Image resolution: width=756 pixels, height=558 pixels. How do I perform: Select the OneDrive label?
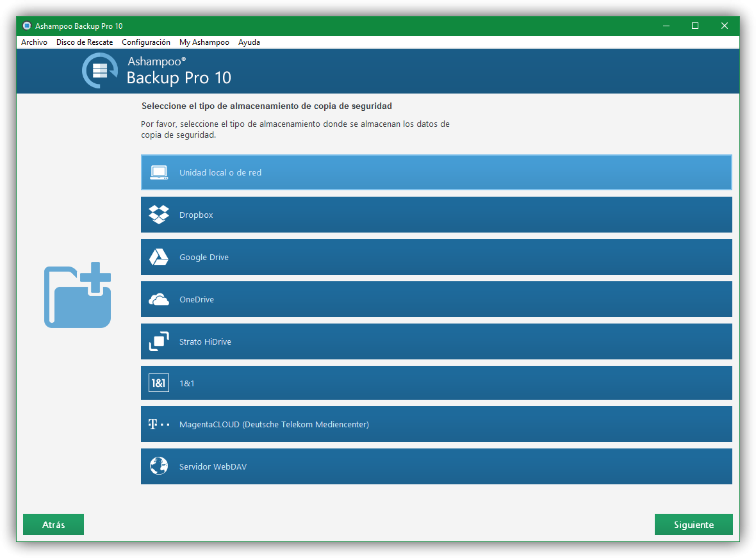196,299
